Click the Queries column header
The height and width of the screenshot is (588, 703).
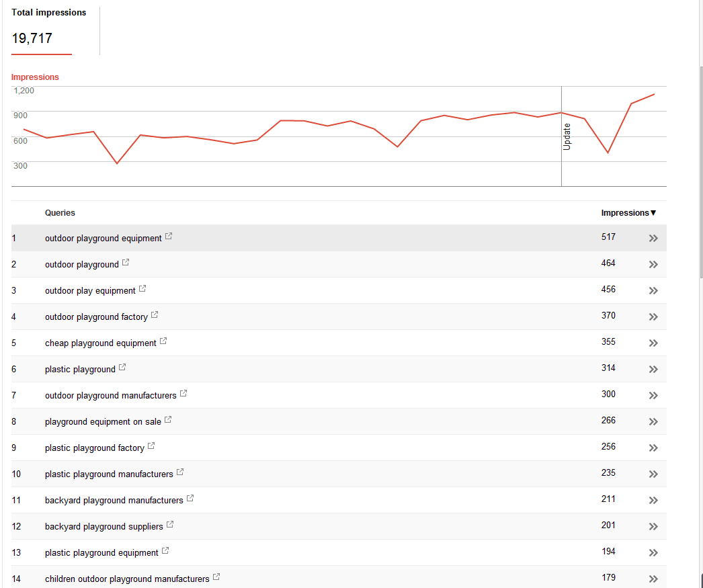click(60, 213)
